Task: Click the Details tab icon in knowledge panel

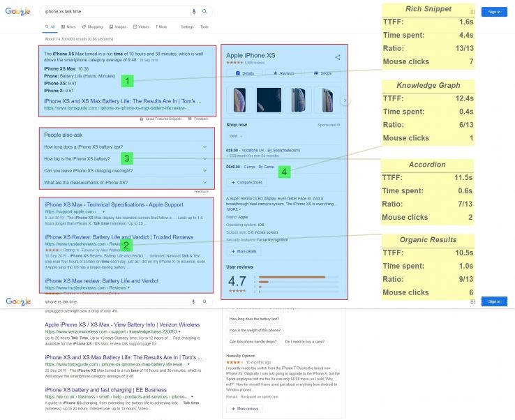Action: click(238, 73)
